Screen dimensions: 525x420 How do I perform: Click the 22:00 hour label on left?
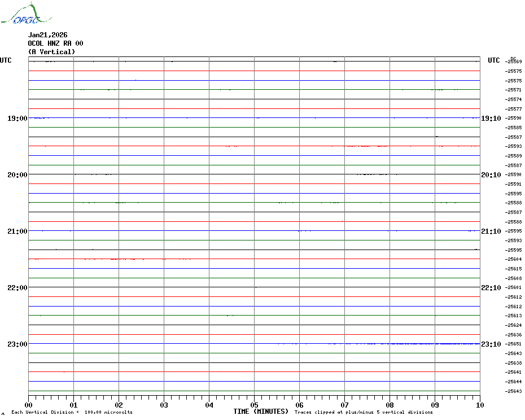point(17,288)
